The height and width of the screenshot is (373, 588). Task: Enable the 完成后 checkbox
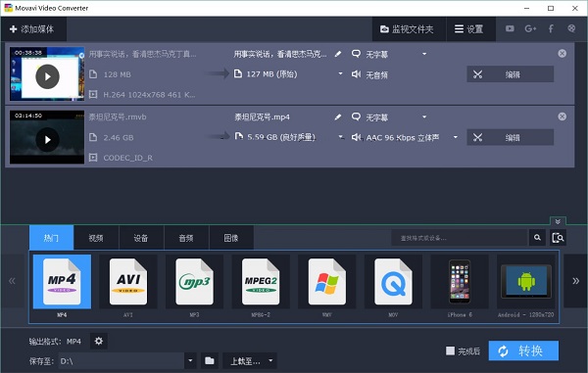coord(450,350)
